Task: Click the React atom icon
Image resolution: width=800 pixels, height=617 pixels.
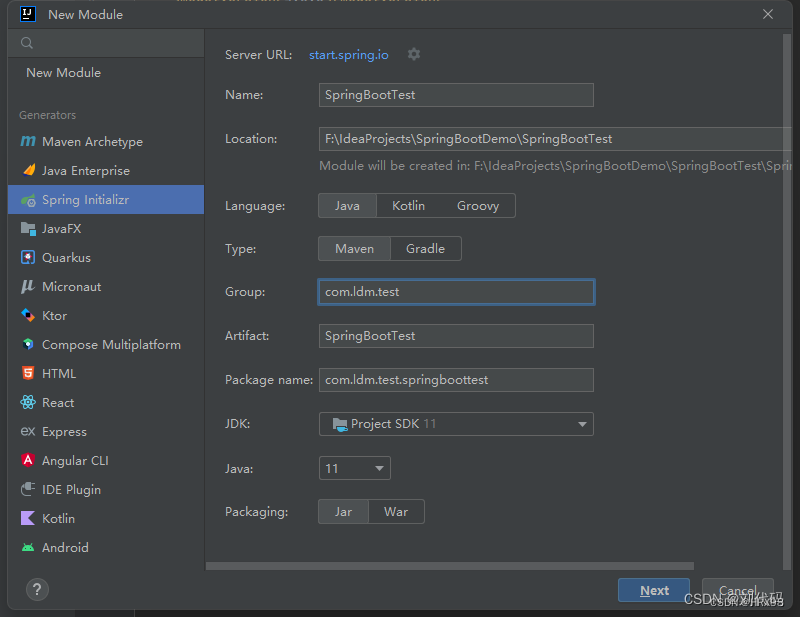Action: pyautogui.click(x=28, y=402)
